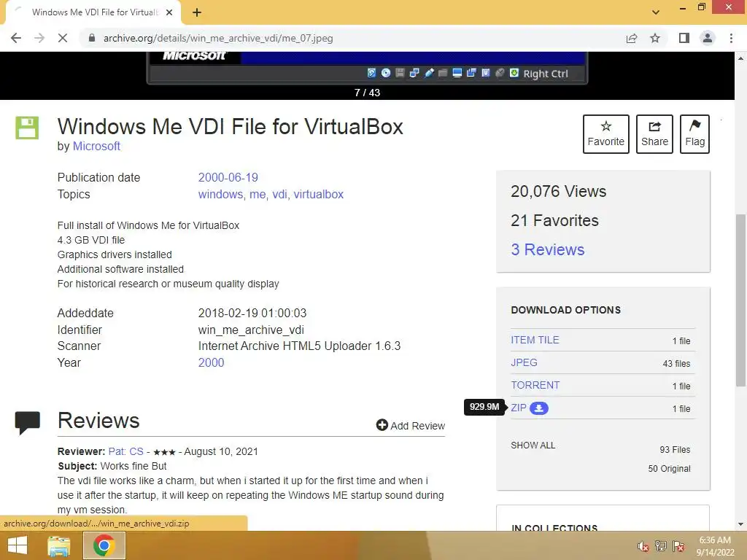Click the 50 Original count
Viewport: 747px width, 560px height.
pos(669,469)
